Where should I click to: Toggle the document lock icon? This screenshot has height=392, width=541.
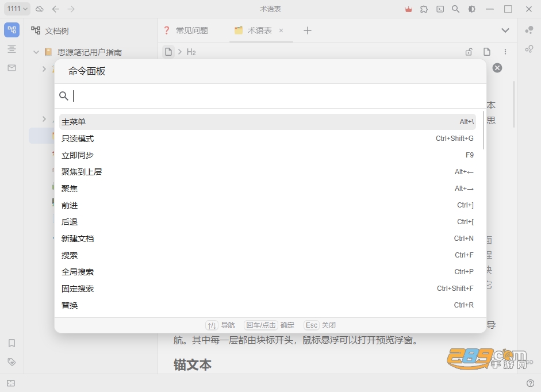(469, 52)
